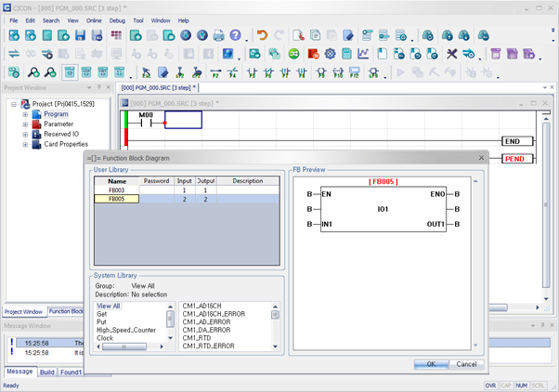
Task: Click the Help question mark icon
Action: (236, 35)
